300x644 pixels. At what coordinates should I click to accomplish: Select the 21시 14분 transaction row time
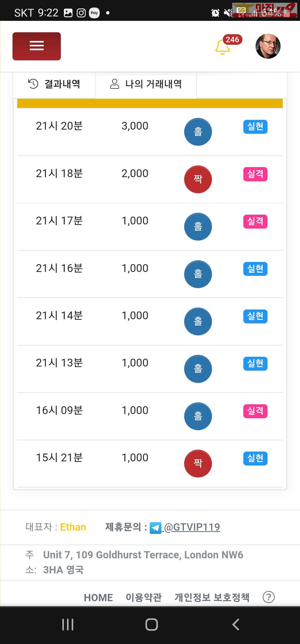point(59,316)
